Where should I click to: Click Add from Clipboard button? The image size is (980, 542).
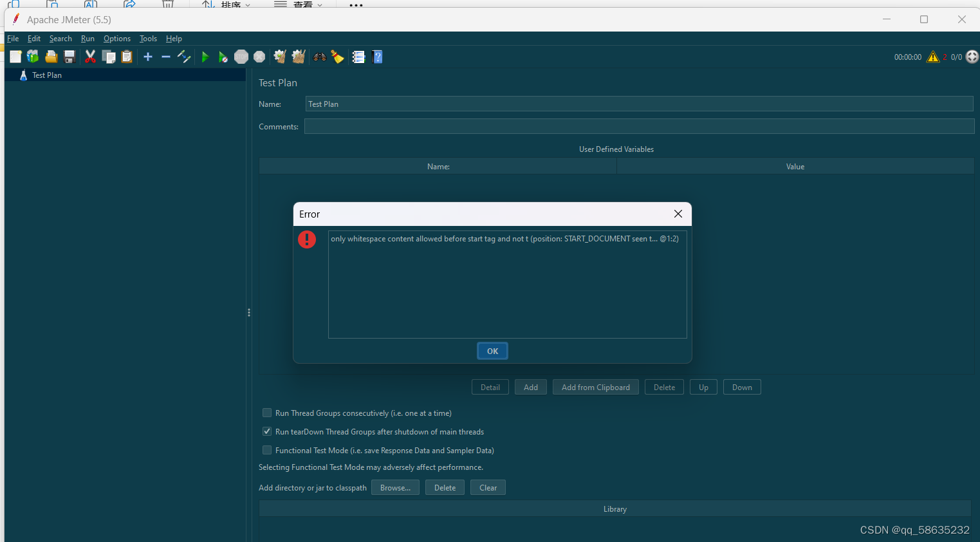[596, 387]
